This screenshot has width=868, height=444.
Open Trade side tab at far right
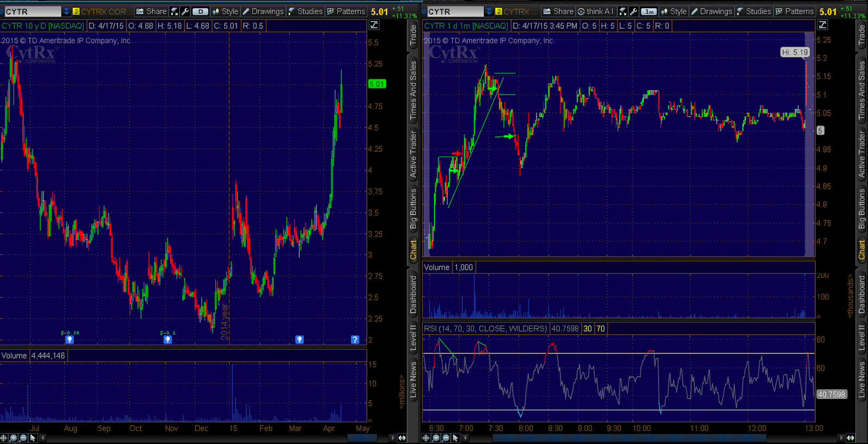pyautogui.click(x=861, y=36)
